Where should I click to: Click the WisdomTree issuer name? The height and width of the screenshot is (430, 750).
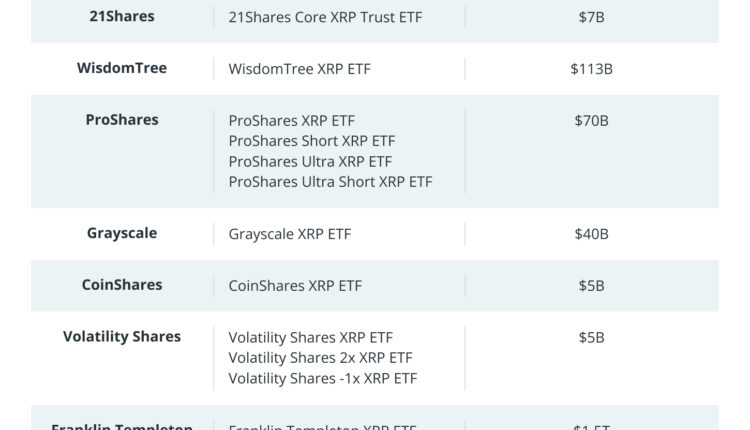(x=122, y=68)
